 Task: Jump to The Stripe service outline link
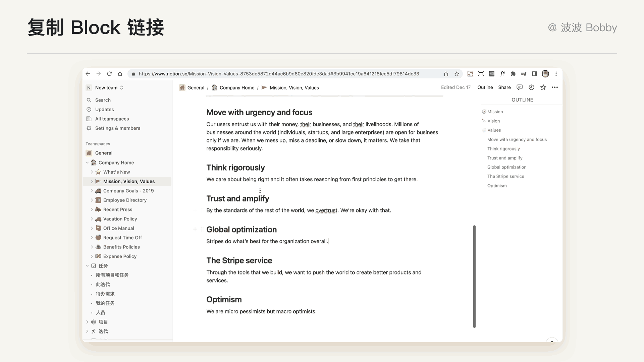point(505,176)
